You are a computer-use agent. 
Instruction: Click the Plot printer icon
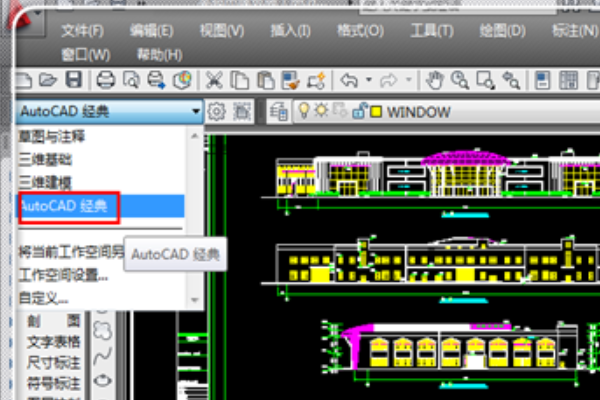point(106,80)
